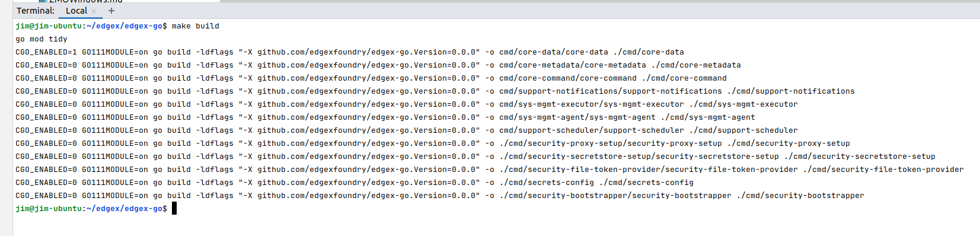Screen dimensions: 980x236
Task: Click the ./cmd/core-command path at line end
Action: [684, 78]
